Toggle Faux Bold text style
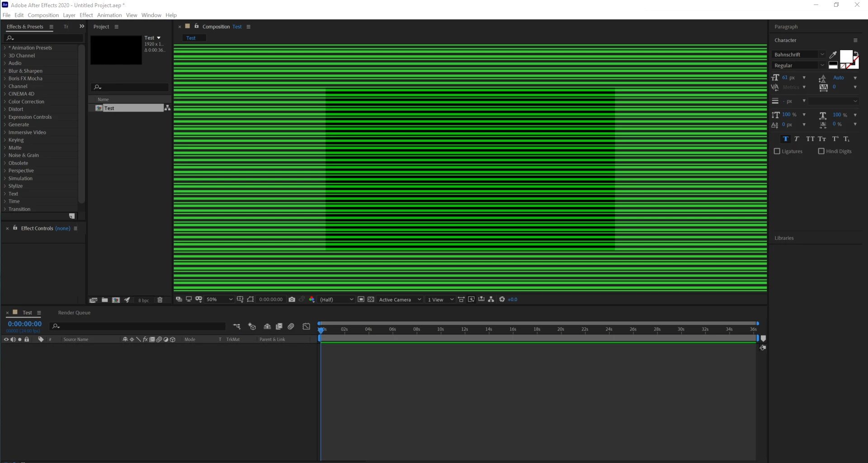Viewport: 868px width, 463px height. click(x=785, y=139)
